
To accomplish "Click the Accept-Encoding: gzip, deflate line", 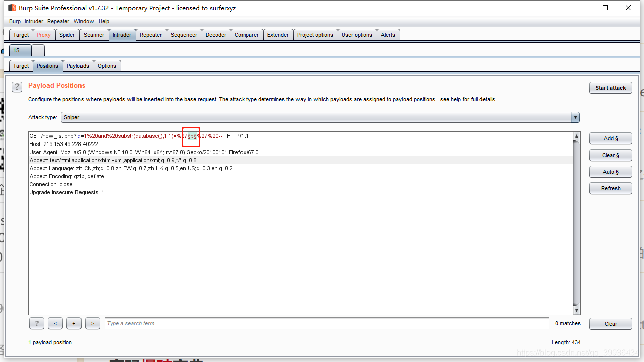I will pyautogui.click(x=66, y=176).
